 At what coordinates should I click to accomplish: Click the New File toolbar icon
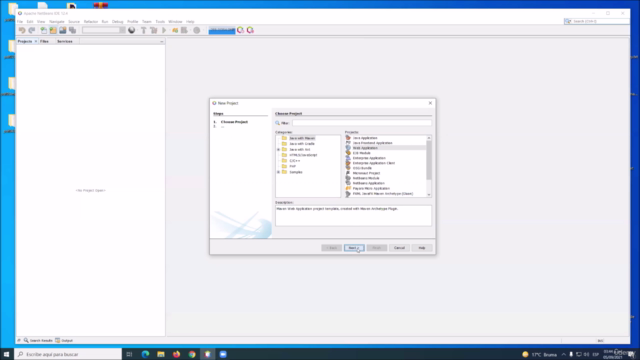(43, 30)
